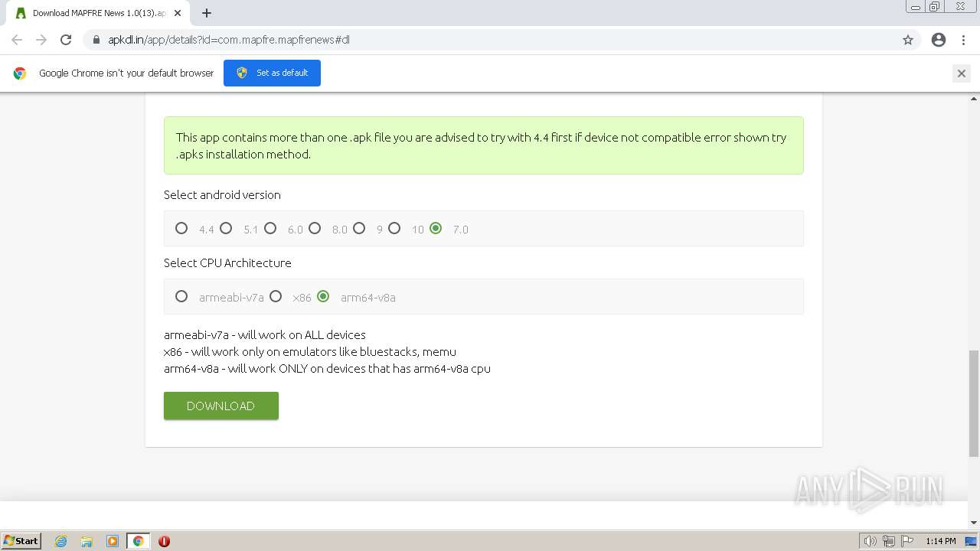This screenshot has height=551, width=980.
Task: Click scrollbar up arrow
Action: (x=974, y=98)
